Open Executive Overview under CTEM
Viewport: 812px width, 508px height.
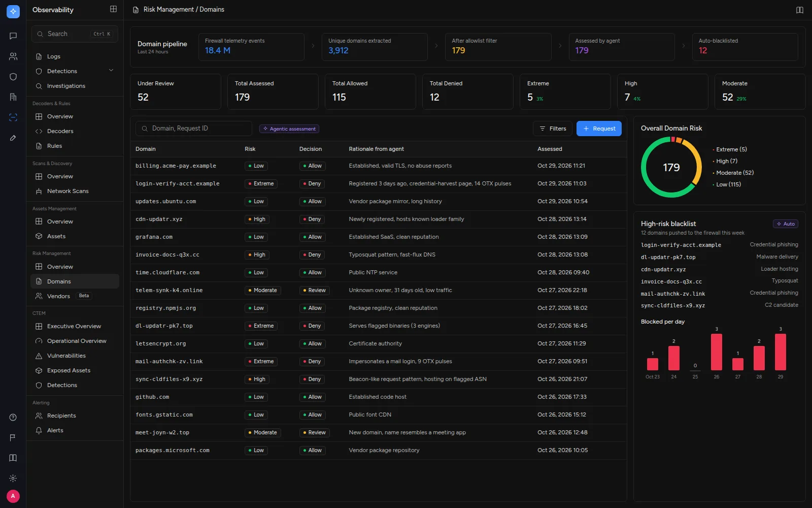75,326
